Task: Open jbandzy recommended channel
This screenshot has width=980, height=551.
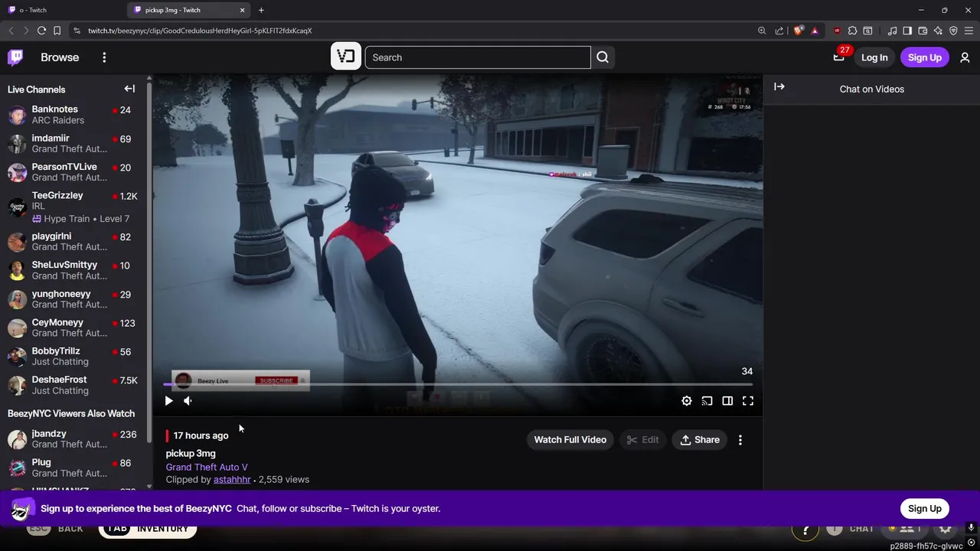Action: (x=73, y=439)
